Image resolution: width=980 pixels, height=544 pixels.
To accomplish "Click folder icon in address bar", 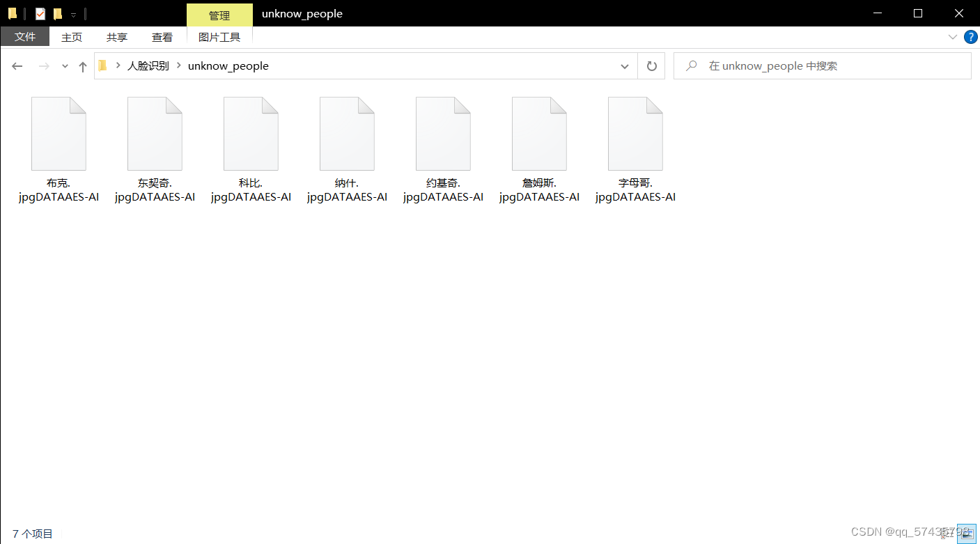I will click(x=102, y=66).
